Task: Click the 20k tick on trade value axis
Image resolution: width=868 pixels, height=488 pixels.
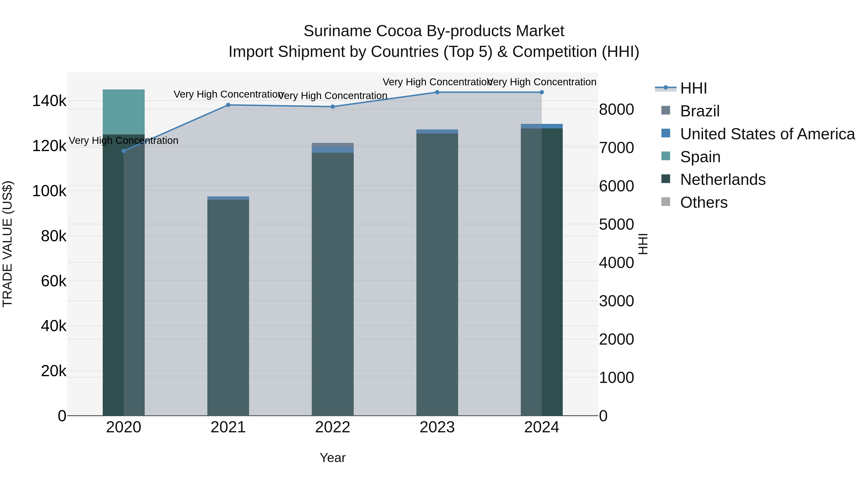Action: point(54,371)
